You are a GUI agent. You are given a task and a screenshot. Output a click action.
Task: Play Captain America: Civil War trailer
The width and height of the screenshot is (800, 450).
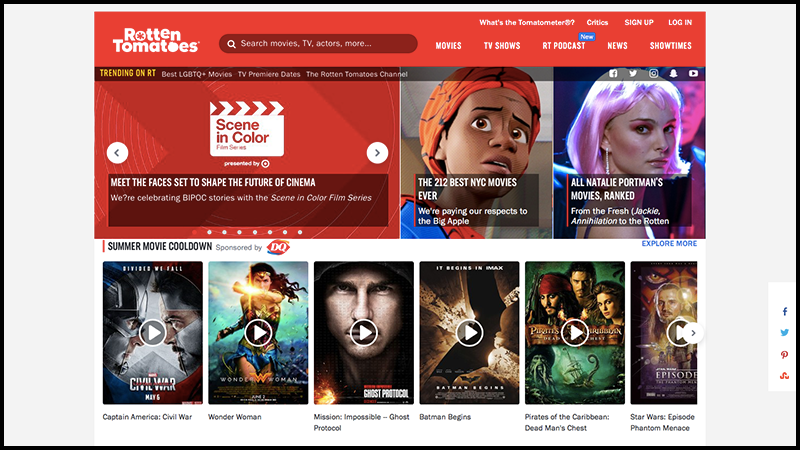coord(153,333)
